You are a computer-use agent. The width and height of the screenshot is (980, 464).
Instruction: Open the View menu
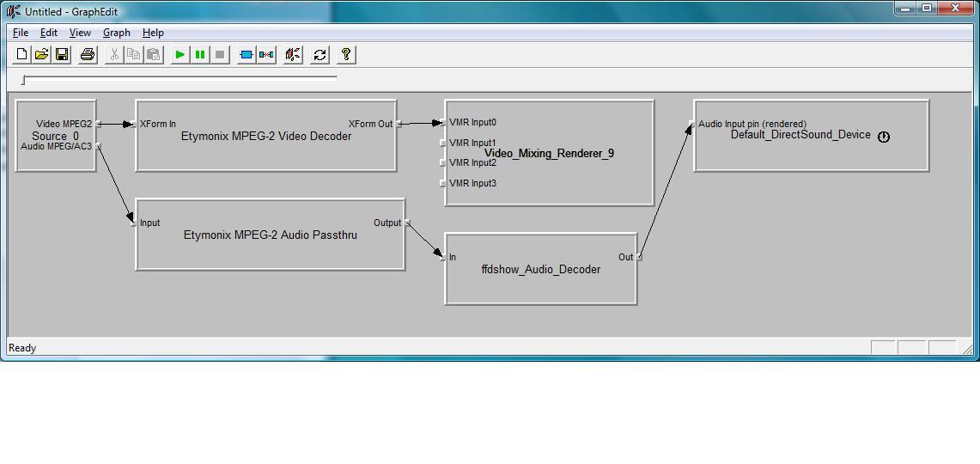pyautogui.click(x=80, y=33)
